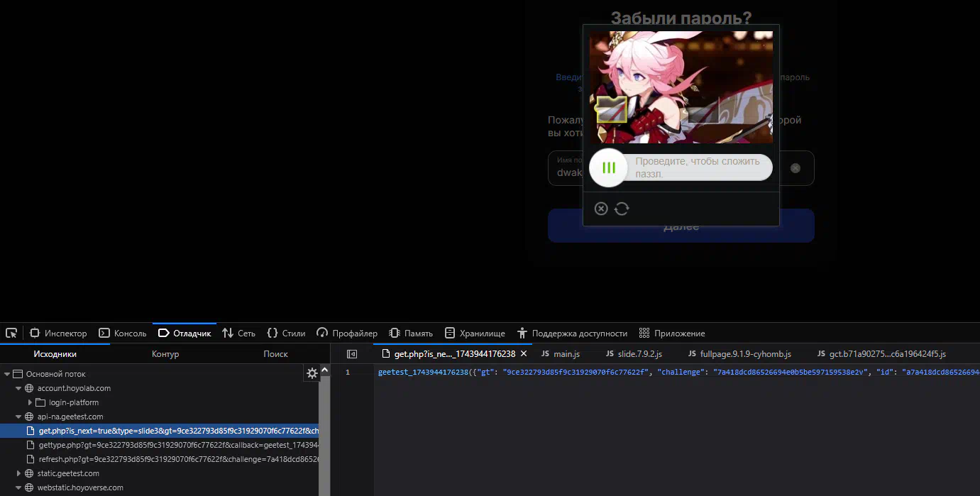Expand the login-platform folder arrow
The height and width of the screenshot is (496, 980).
30,402
